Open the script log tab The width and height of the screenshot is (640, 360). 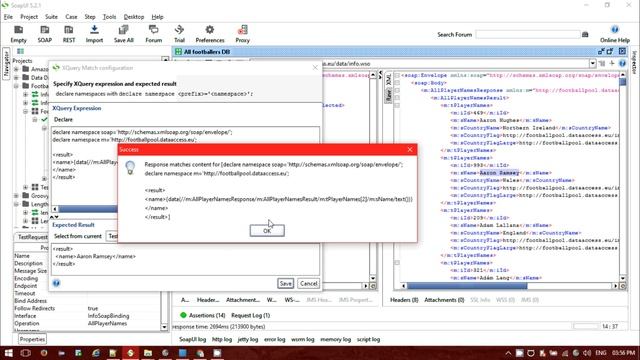(368, 339)
